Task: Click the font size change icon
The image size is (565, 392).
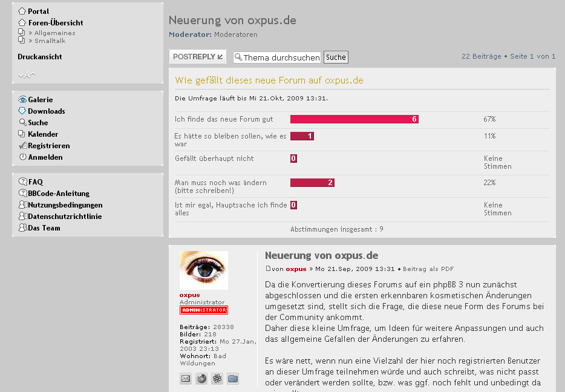Action: click(27, 75)
